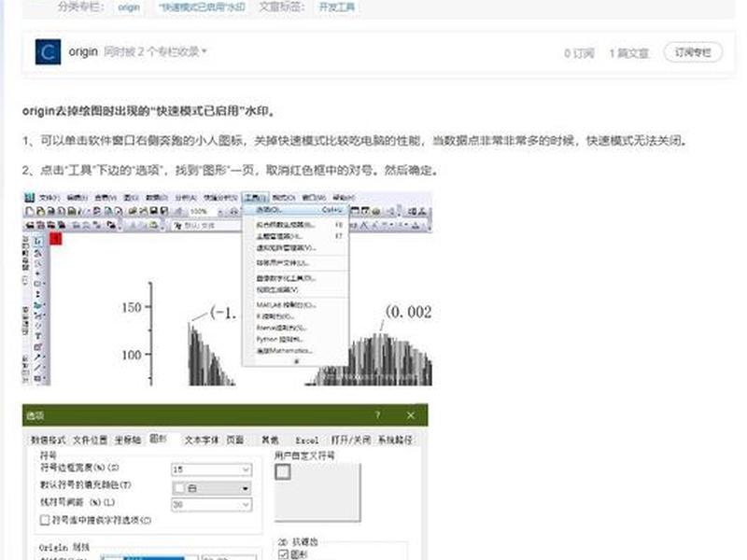The width and height of the screenshot is (747, 560).
Task: Select the Text tool T in Origin's left toolbar
Action: click(x=38, y=336)
